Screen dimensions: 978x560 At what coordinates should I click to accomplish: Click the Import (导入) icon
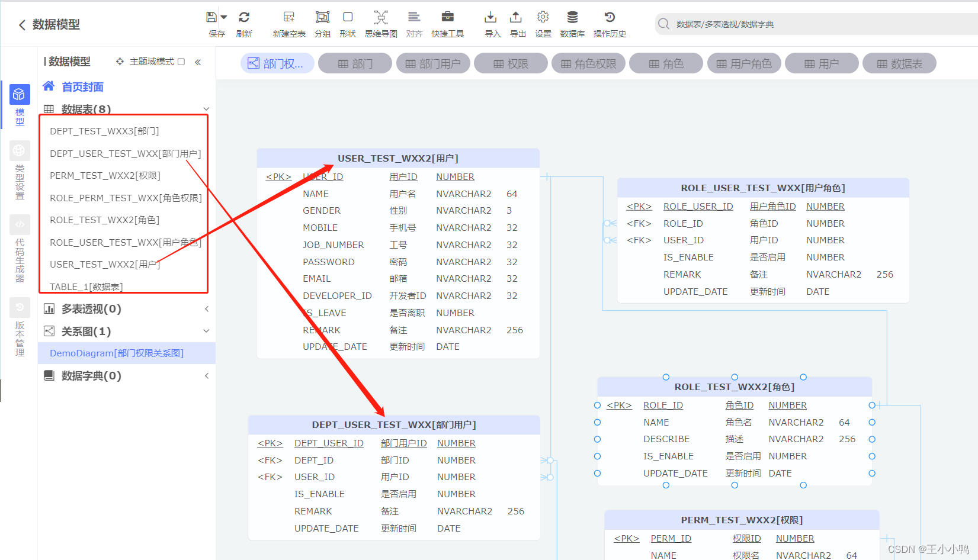(490, 17)
